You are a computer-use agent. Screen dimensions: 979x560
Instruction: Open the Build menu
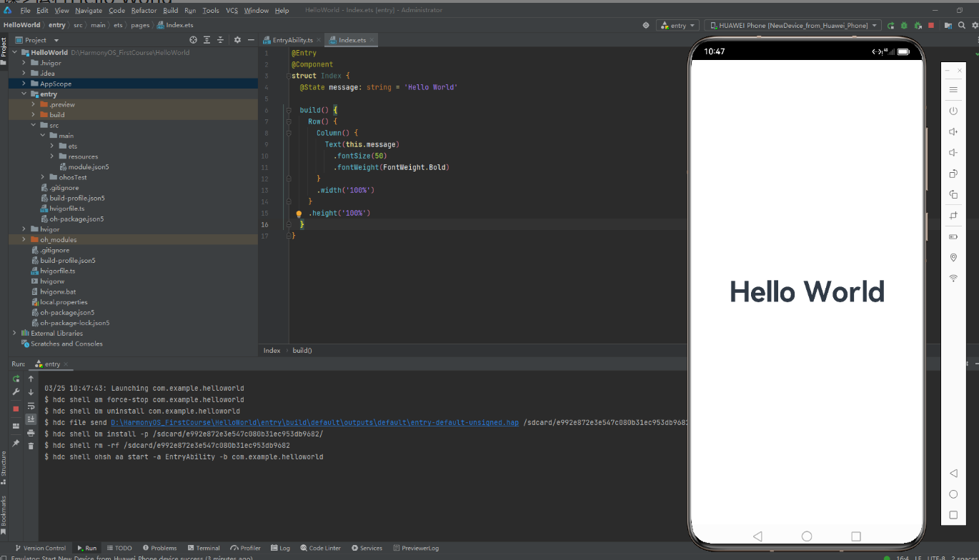pos(170,10)
